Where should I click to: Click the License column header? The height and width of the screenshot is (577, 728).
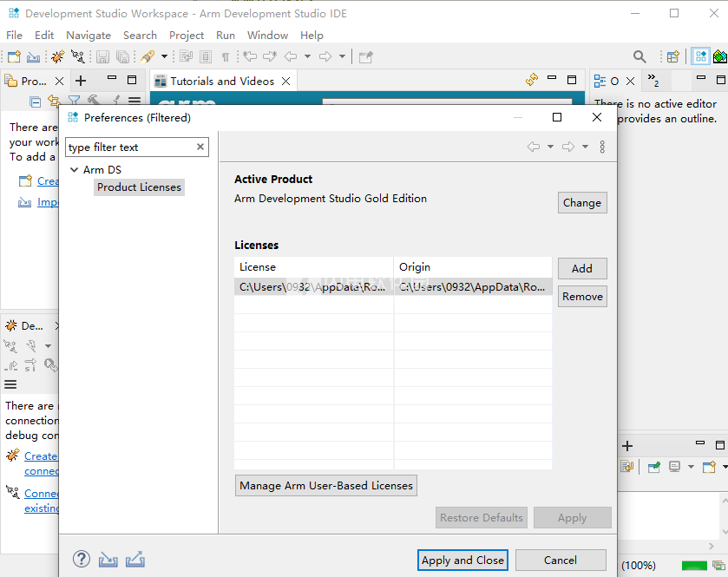(x=313, y=267)
